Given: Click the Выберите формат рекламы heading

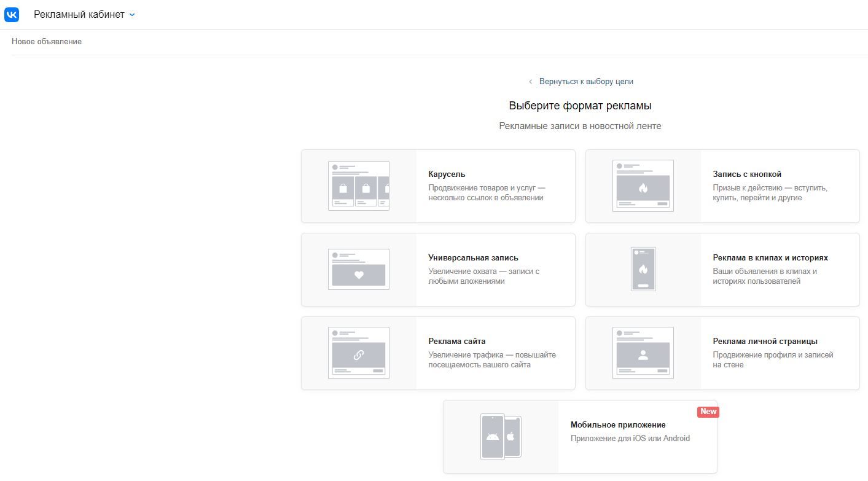Looking at the screenshot, I should tap(580, 106).
